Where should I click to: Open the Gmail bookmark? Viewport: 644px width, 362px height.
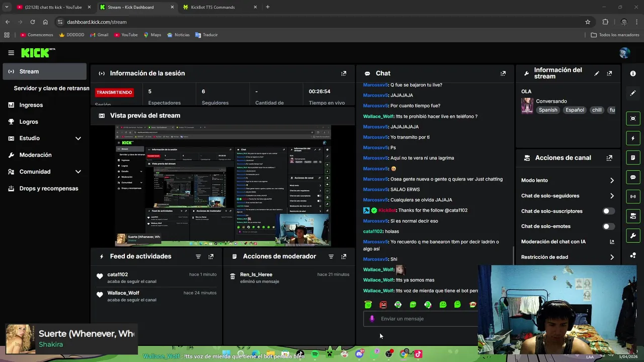click(x=99, y=35)
